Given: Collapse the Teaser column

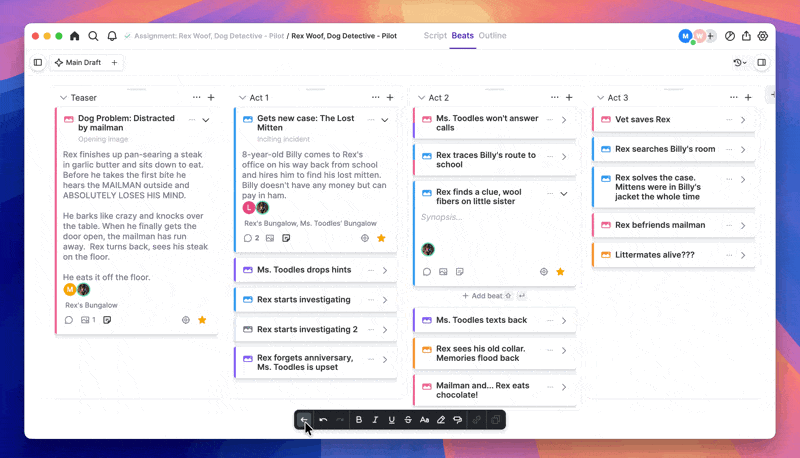Looking at the screenshot, I should click(x=63, y=98).
